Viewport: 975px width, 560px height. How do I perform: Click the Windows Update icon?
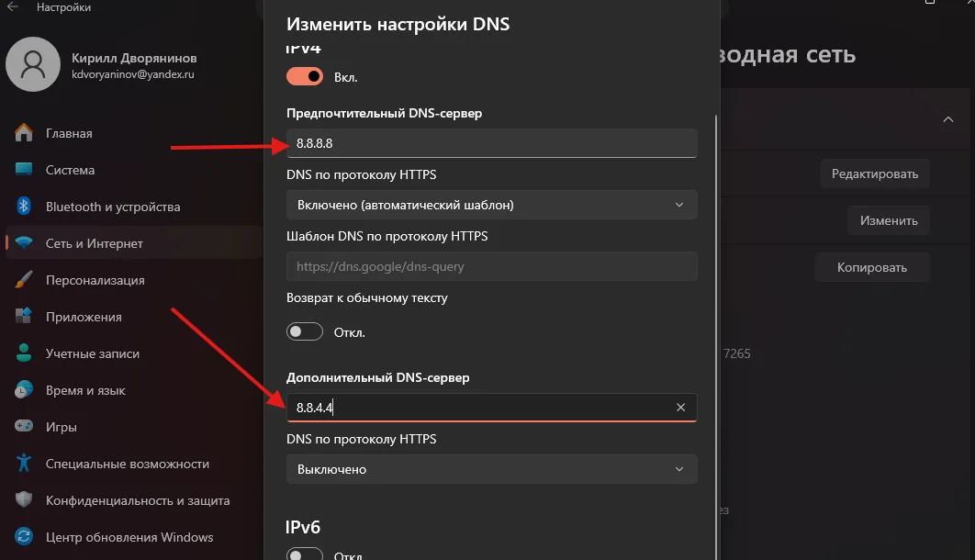25,537
